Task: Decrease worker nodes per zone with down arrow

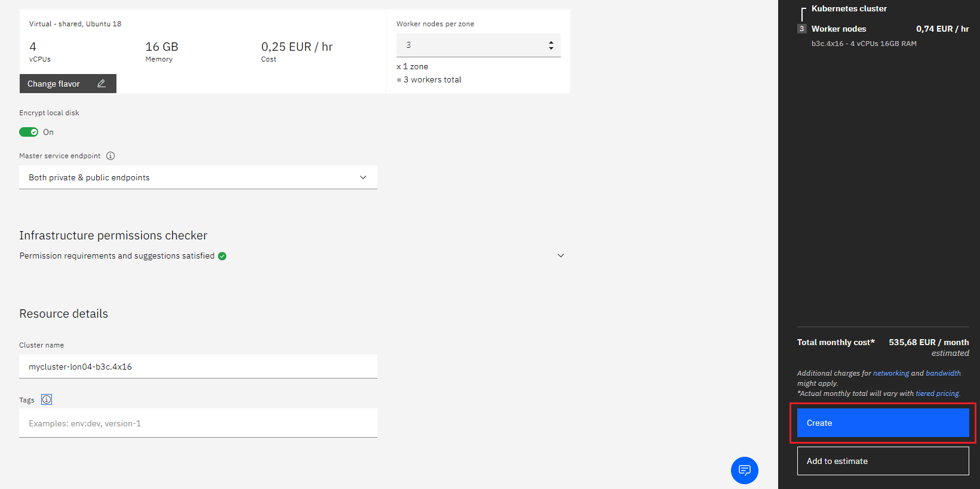Action: (551, 48)
